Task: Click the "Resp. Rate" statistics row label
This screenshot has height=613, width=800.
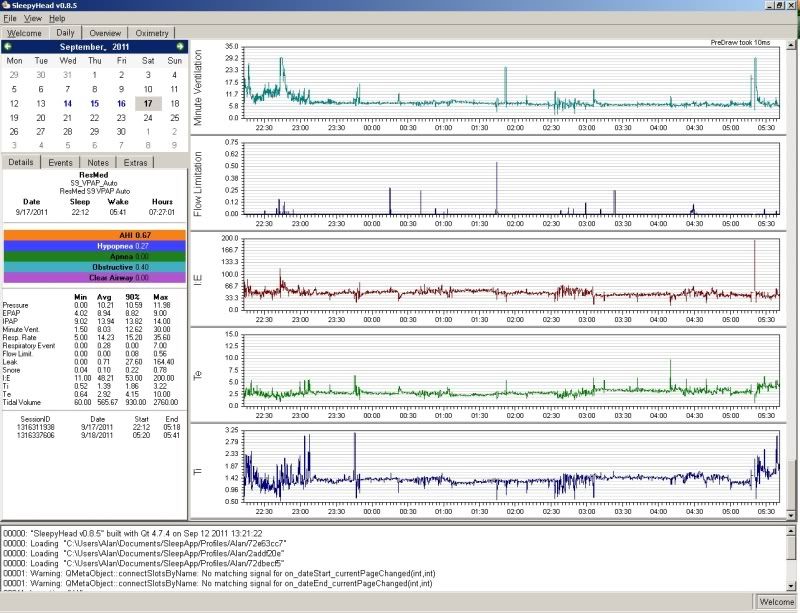Action: tap(18, 337)
